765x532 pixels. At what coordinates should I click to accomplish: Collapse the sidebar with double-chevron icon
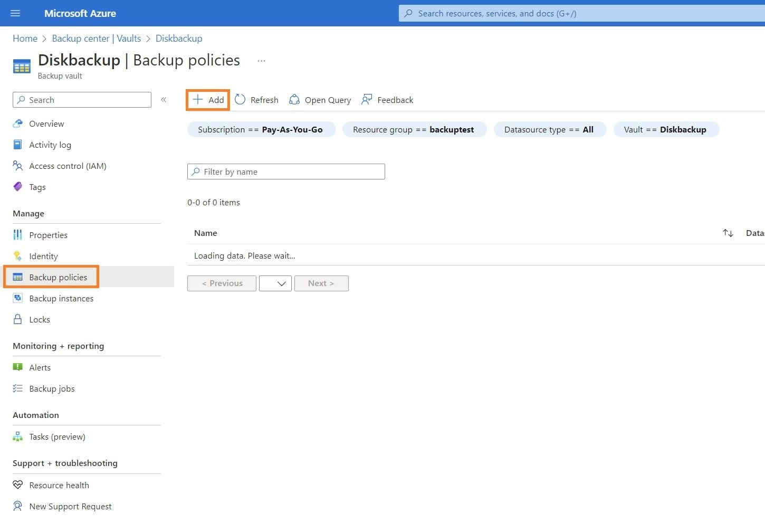(x=164, y=100)
